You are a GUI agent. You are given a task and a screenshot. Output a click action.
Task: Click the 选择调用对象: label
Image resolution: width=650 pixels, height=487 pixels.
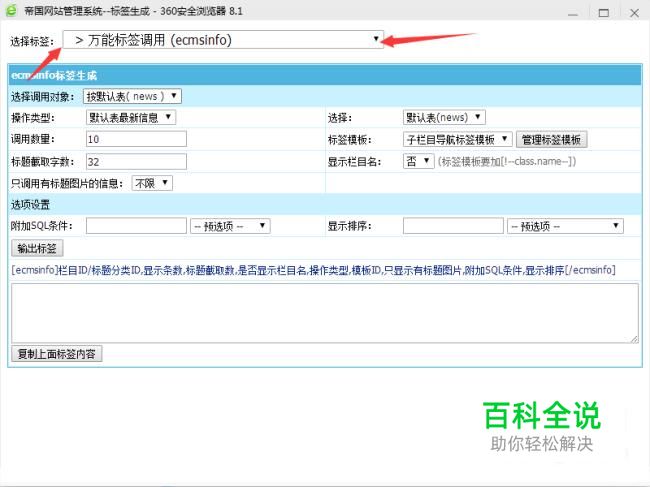pos(42,97)
